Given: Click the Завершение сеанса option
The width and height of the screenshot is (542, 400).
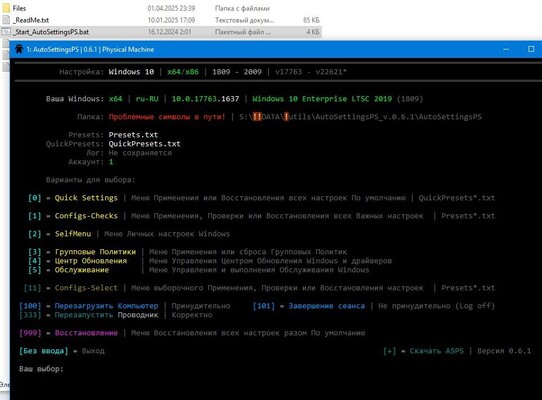Looking at the screenshot, I should click(327, 306).
